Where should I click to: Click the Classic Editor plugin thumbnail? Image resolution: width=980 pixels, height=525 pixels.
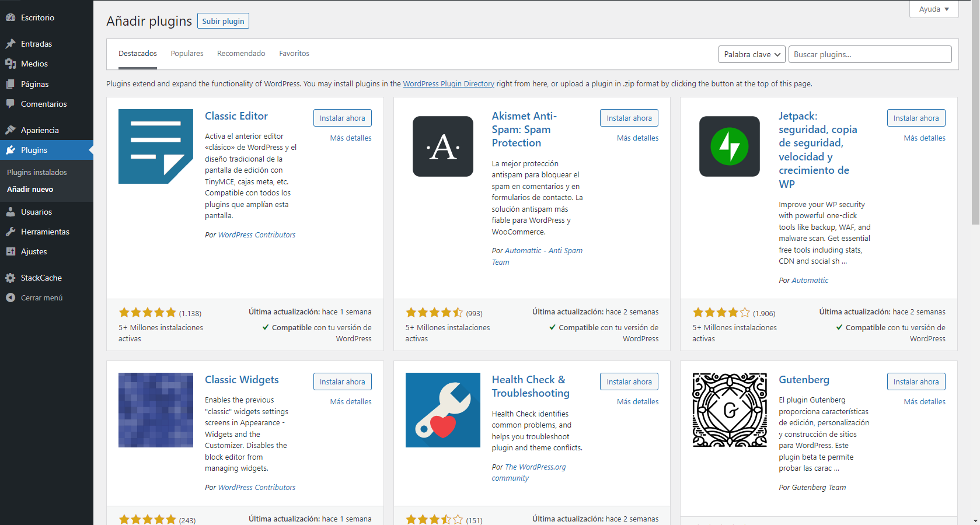coord(156,146)
